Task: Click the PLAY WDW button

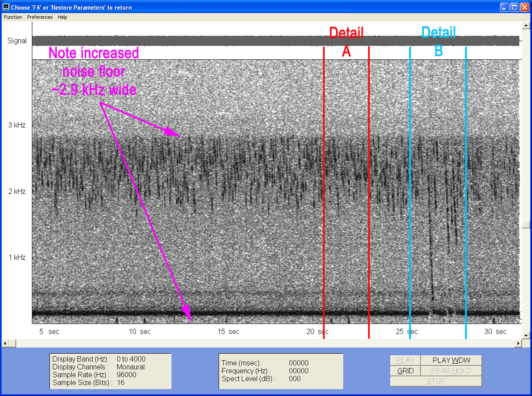Action: (451, 360)
